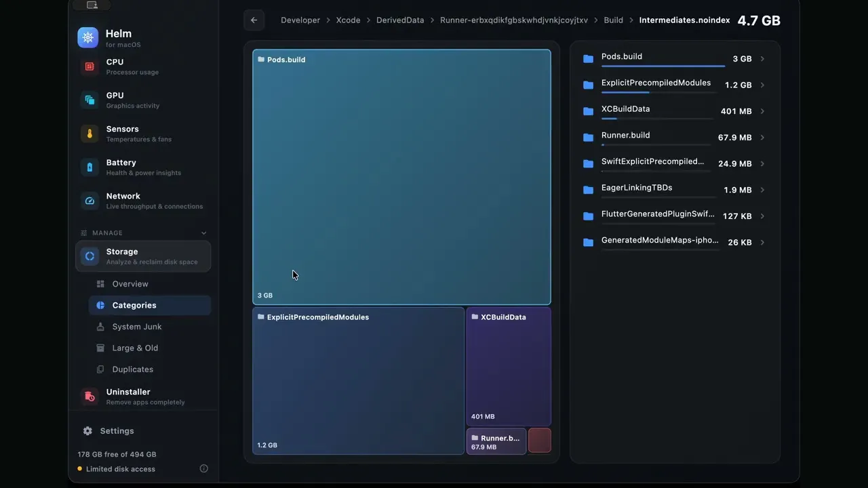
Task: Open the Uninstaller icon
Action: (90, 396)
